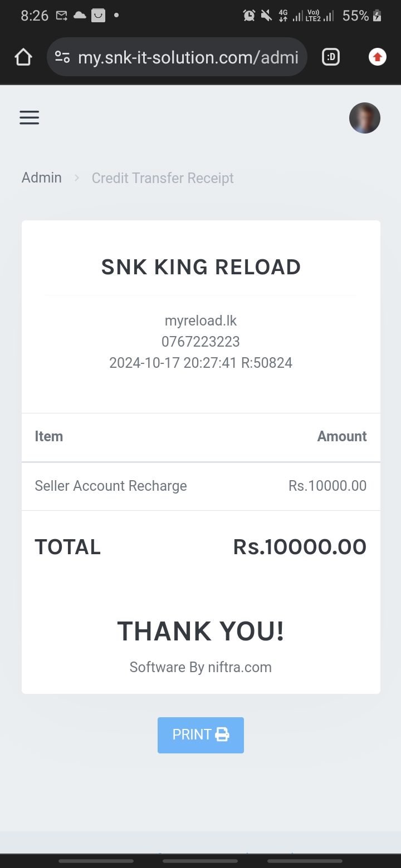401x868 pixels.
Task: Tap the alarm icon in status bar
Action: pos(249,16)
